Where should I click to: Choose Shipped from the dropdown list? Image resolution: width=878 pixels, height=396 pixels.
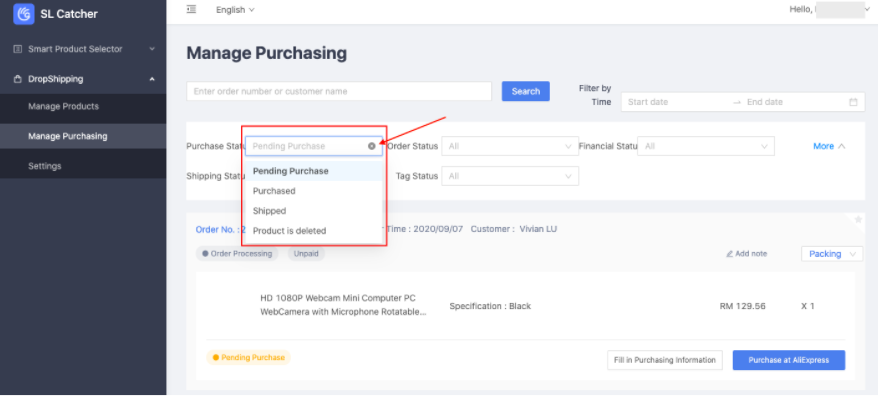tap(314, 211)
